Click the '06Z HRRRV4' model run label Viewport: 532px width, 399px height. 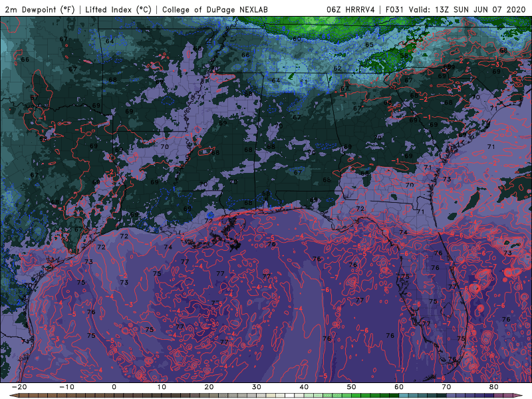point(350,9)
